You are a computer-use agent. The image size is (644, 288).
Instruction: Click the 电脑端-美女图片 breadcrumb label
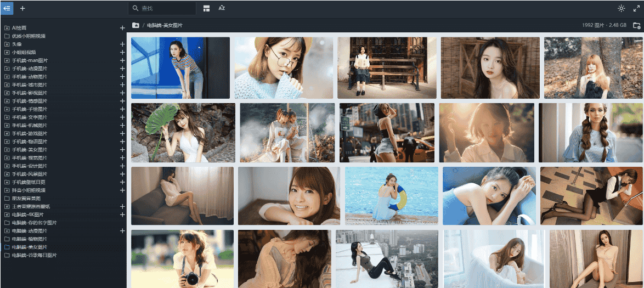[165, 26]
